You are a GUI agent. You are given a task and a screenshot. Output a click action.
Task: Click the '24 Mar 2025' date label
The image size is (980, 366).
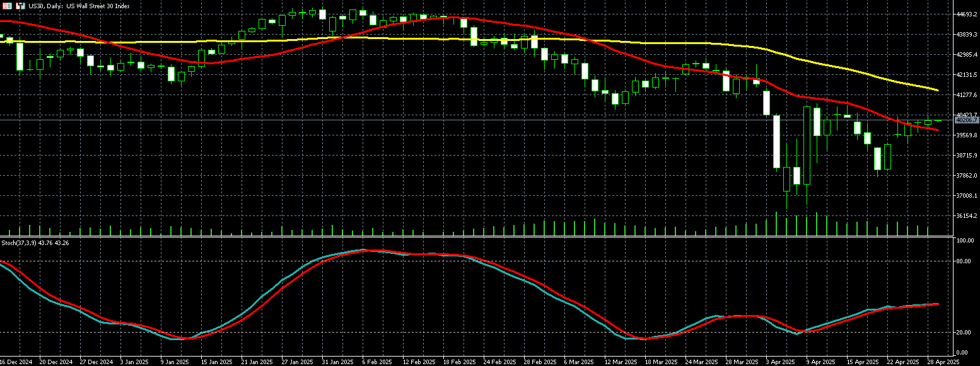[x=701, y=362]
